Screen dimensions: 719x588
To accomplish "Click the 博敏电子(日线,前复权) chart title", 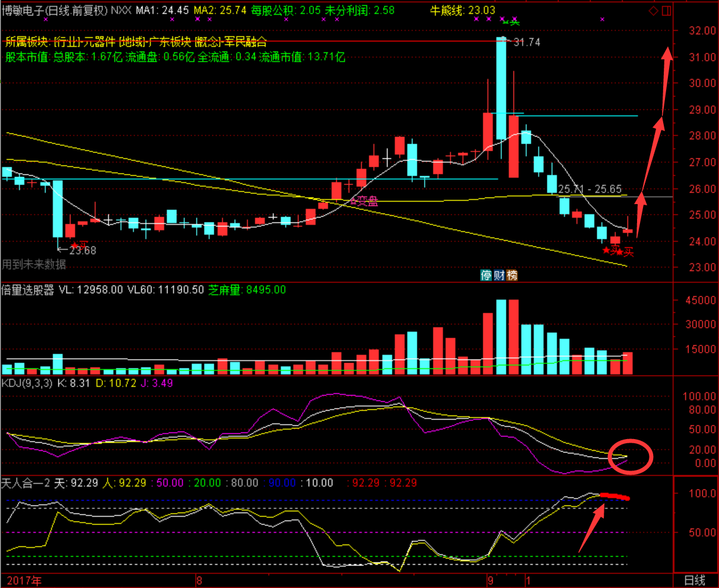I will click(55, 11).
